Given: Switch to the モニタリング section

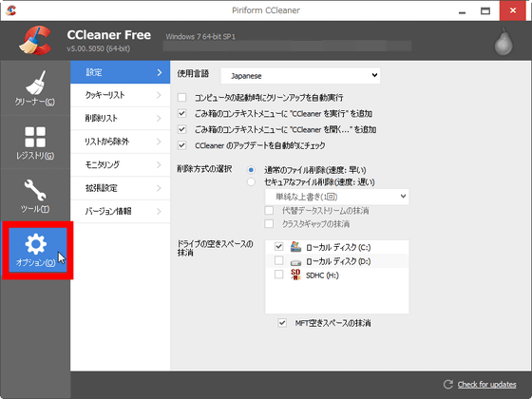Looking at the screenshot, I should pyautogui.click(x=120, y=165).
